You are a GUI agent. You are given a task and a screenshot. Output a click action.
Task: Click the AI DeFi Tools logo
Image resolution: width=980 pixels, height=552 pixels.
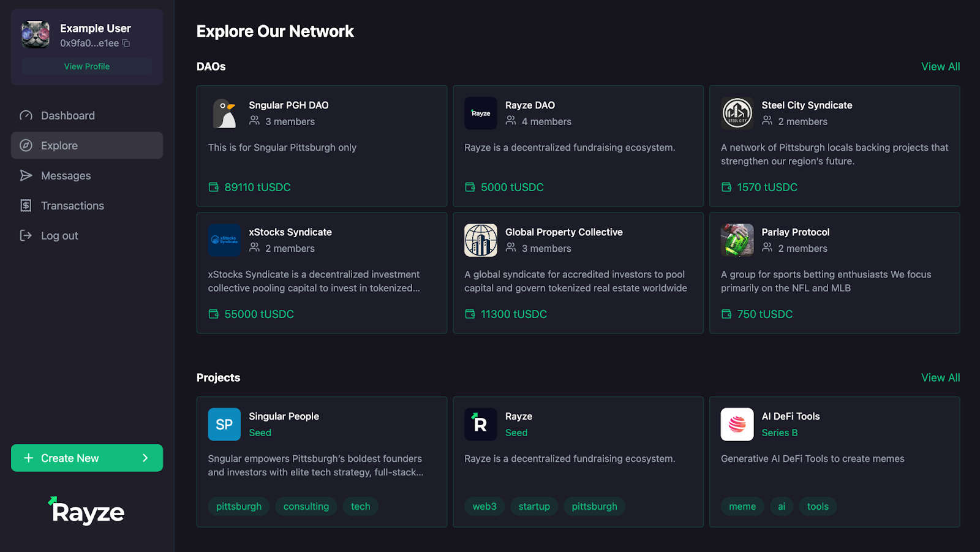pyautogui.click(x=737, y=425)
